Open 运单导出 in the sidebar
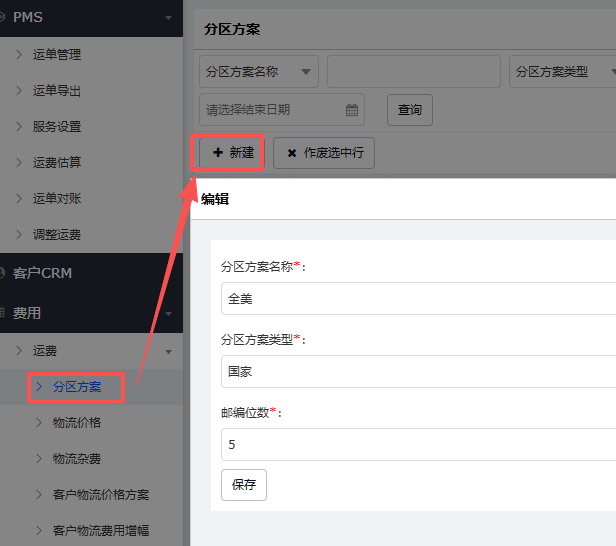 tap(56, 91)
